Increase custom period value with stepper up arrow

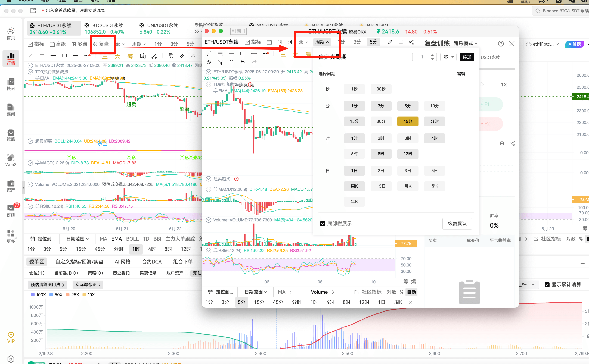(x=432, y=55)
